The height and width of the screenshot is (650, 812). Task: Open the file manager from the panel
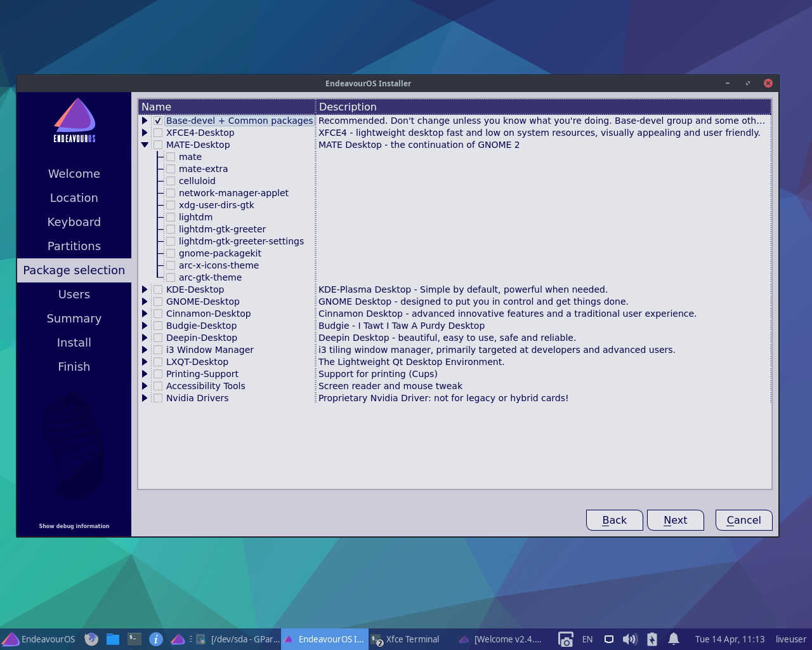(113, 639)
